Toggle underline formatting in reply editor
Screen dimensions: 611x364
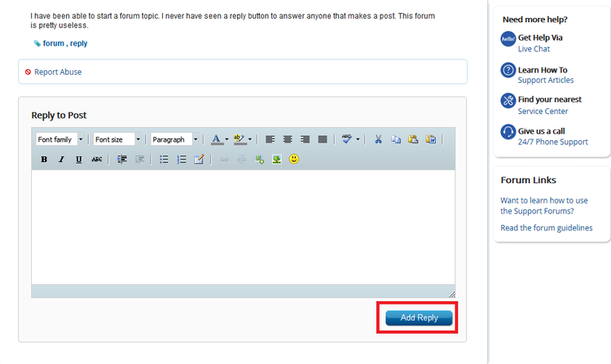(x=79, y=160)
